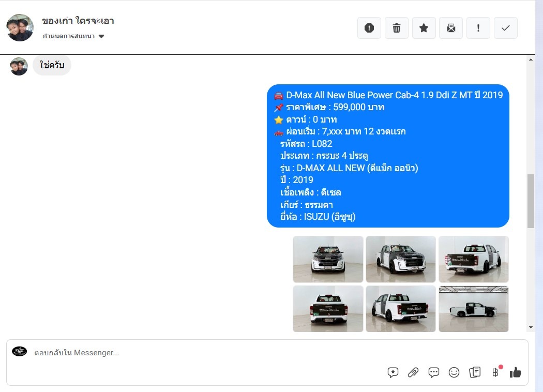This screenshot has height=392, width=543.
Task: Open the document pages icon in the reply toolbar
Action: click(475, 373)
